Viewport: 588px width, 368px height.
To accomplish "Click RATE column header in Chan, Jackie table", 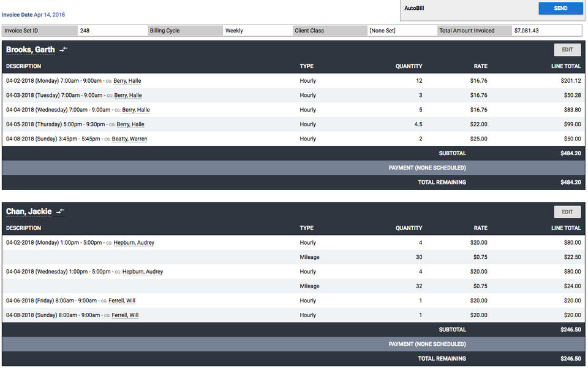I will (x=480, y=228).
